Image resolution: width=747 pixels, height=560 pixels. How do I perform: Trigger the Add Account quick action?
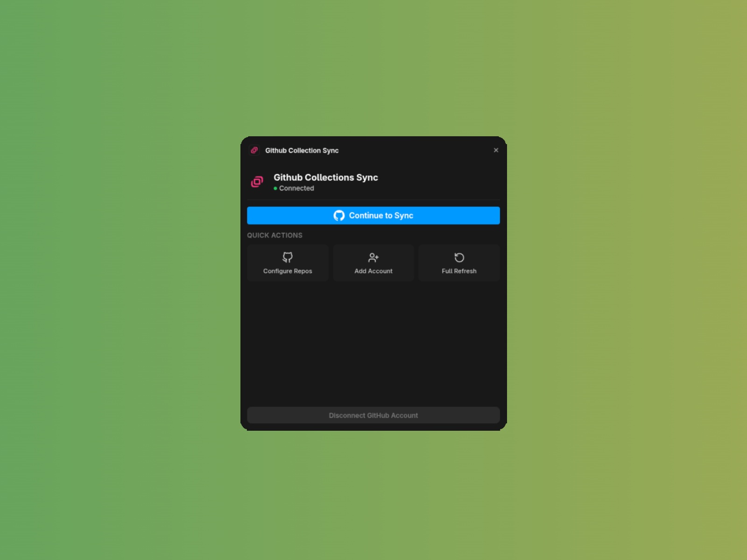tap(373, 263)
